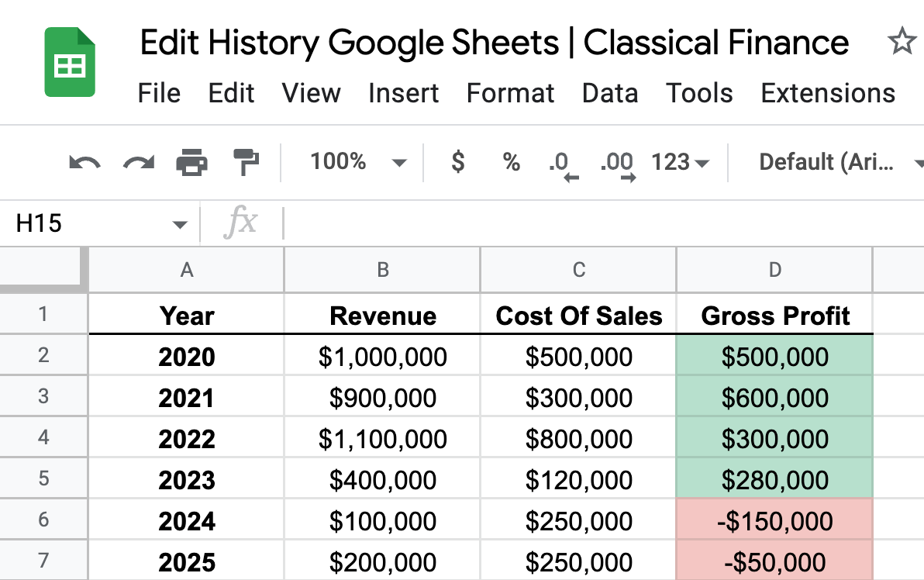Open the font selection dropdown
The width and height of the screenshot is (924, 580).
click(833, 162)
